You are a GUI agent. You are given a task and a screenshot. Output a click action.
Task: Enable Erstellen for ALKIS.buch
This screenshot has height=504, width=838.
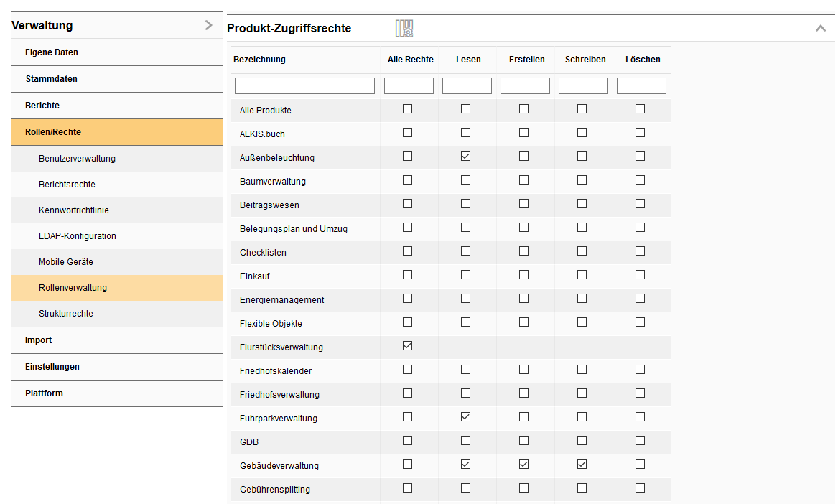[523, 132]
